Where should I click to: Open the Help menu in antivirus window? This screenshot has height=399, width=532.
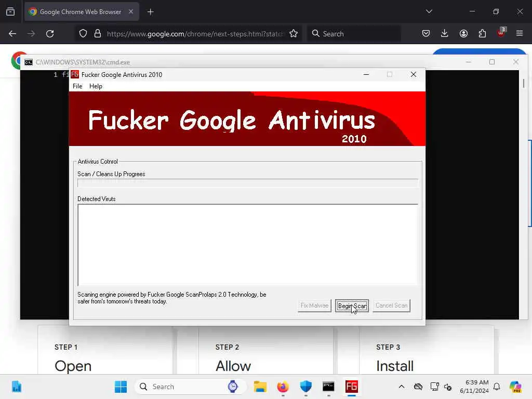tap(96, 86)
